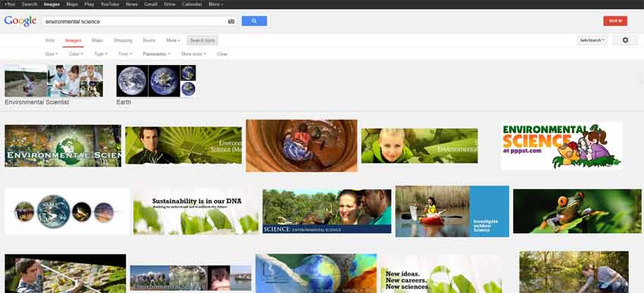Switch to the Books tab
Image resolution: width=644 pixels, height=293 pixels.
[149, 41]
